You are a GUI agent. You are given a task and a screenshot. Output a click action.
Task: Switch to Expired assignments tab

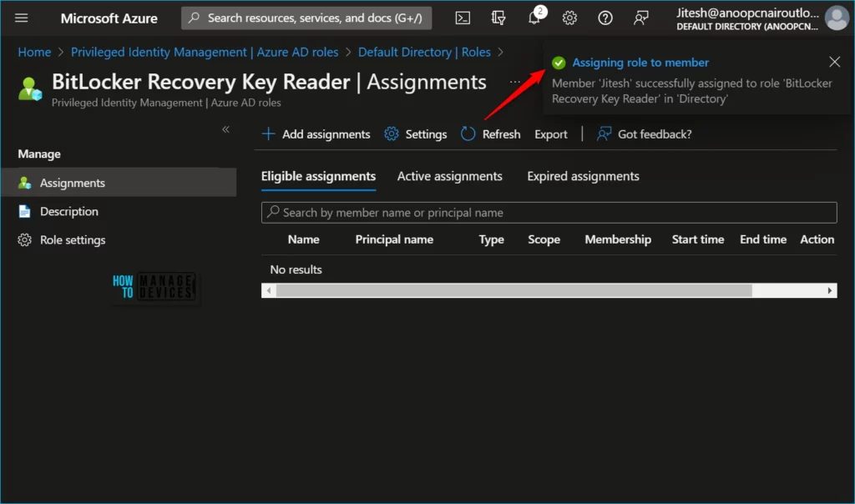pyautogui.click(x=583, y=177)
